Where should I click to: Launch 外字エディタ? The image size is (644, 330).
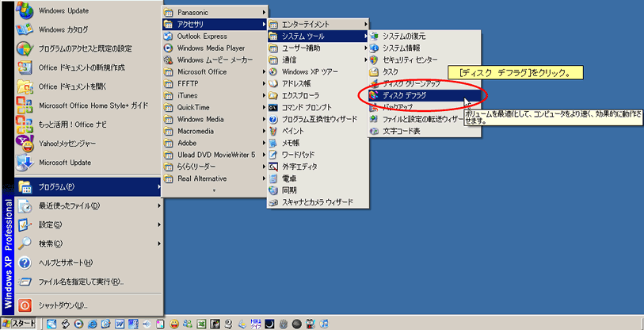click(318, 167)
